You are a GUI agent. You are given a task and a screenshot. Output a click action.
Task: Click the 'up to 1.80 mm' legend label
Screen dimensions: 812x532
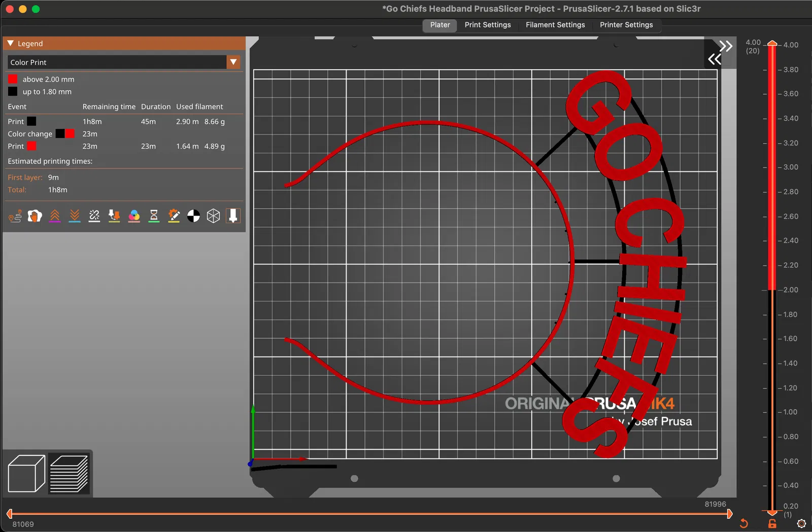(47, 92)
